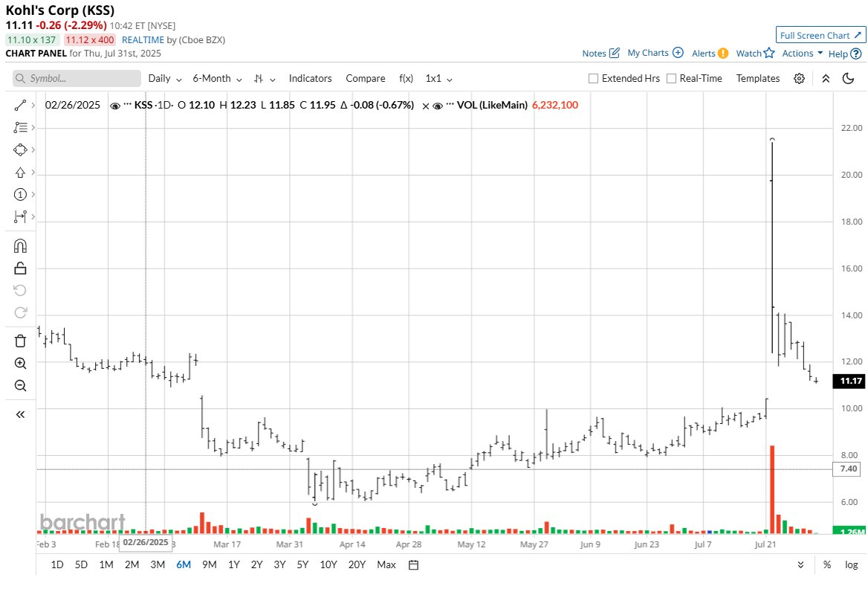Switch to dark mode moon icon

(x=848, y=79)
